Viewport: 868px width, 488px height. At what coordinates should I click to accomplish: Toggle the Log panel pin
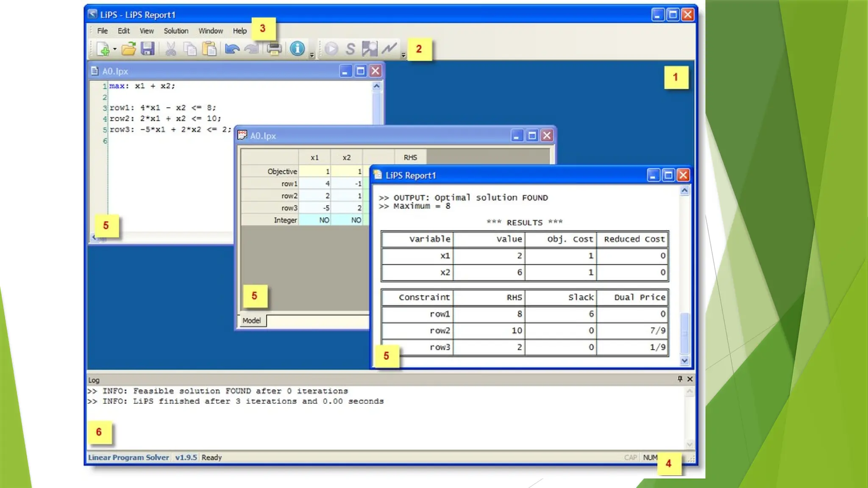pos(680,379)
